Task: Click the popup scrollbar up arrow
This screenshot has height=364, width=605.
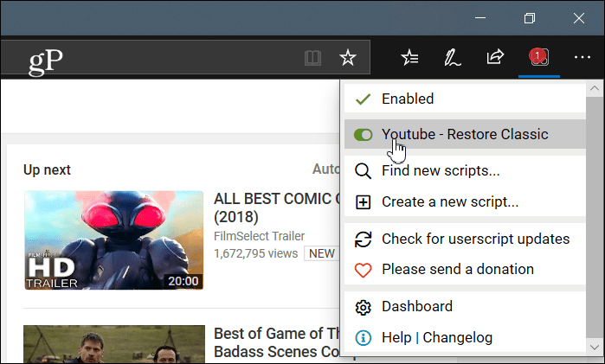Action: (595, 89)
